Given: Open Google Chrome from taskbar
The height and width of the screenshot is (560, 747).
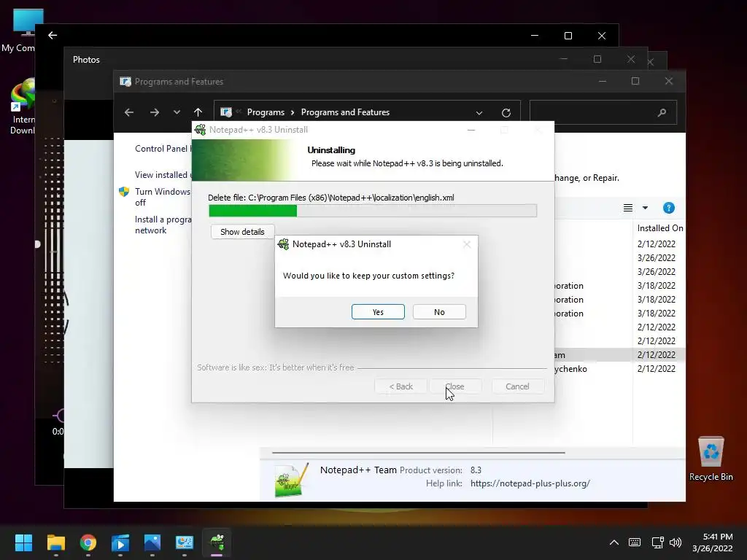Looking at the screenshot, I should click(x=88, y=542).
